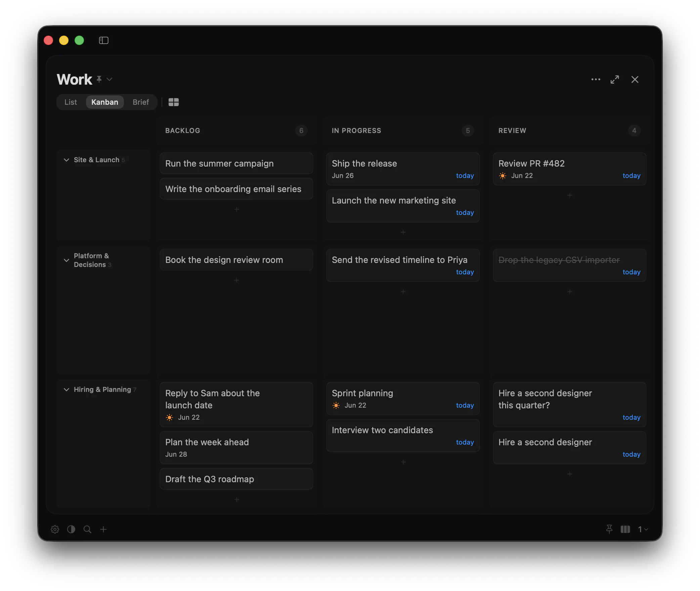Add a card to Site & Launch Review

570,195
